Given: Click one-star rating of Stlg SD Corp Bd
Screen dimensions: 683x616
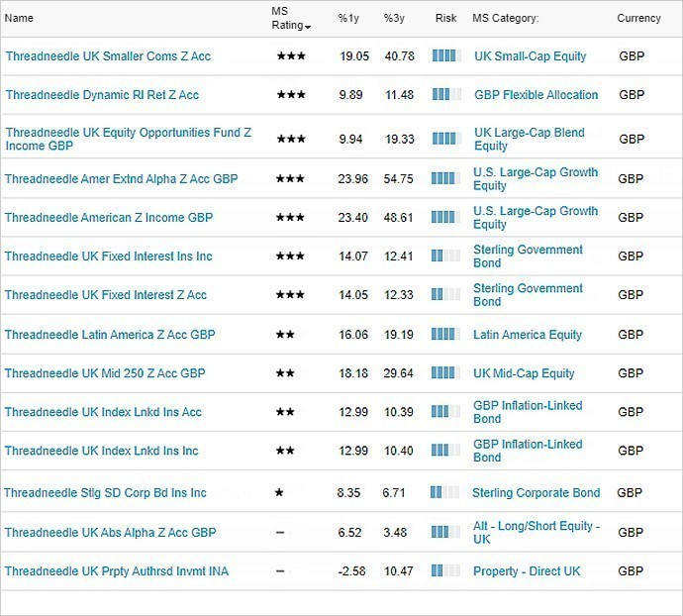Looking at the screenshot, I should (x=279, y=492).
